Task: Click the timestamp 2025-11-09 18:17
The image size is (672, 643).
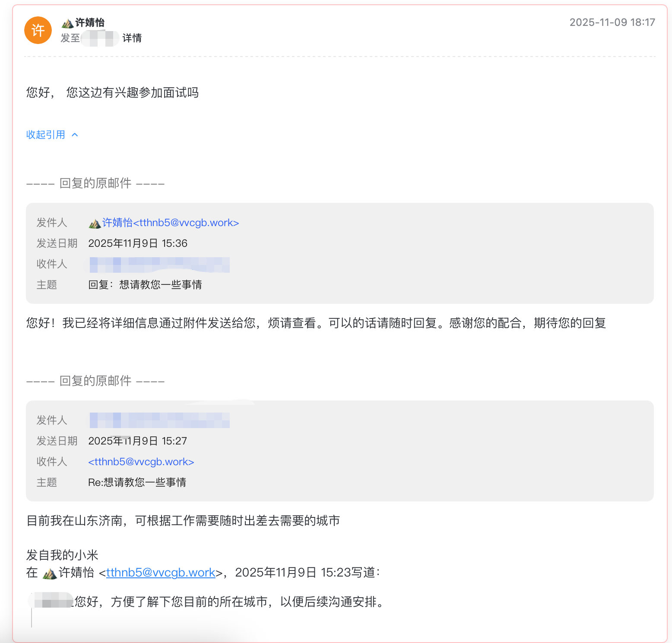Action: click(x=612, y=22)
